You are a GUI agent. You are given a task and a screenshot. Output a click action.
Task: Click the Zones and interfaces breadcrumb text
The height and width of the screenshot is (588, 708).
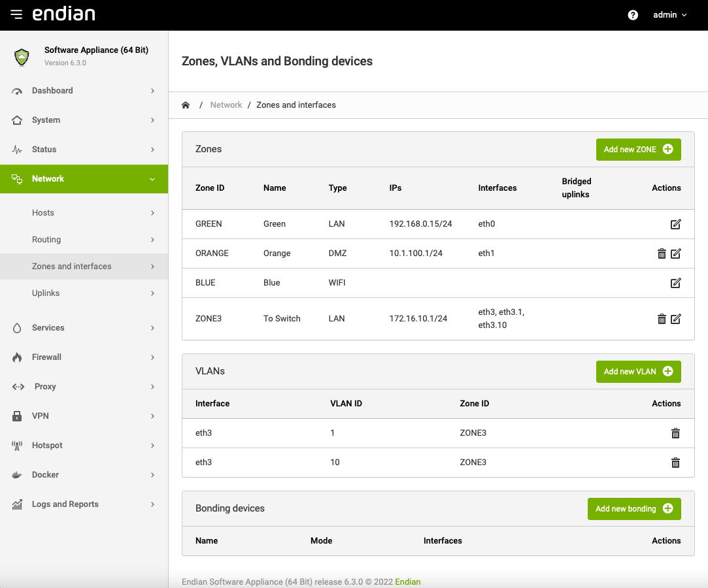(x=295, y=105)
